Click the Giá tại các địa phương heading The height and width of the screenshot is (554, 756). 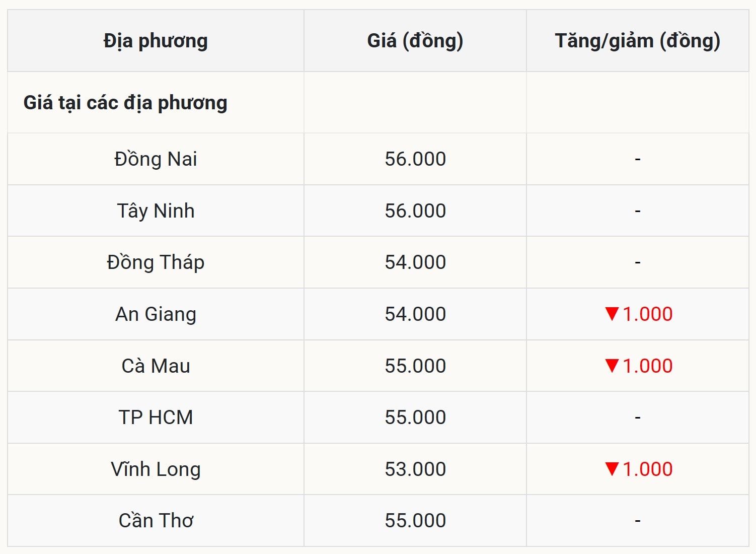(x=125, y=103)
